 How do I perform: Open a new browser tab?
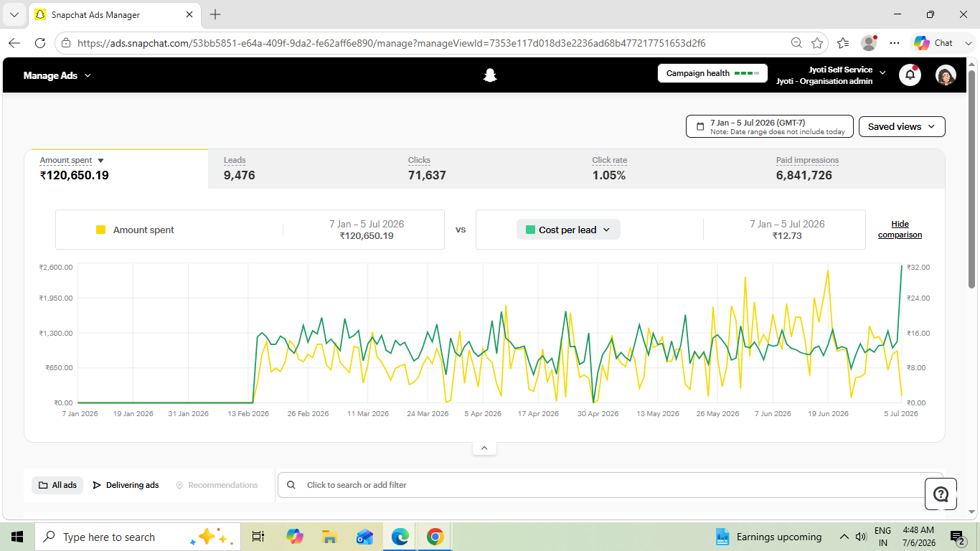(x=215, y=14)
